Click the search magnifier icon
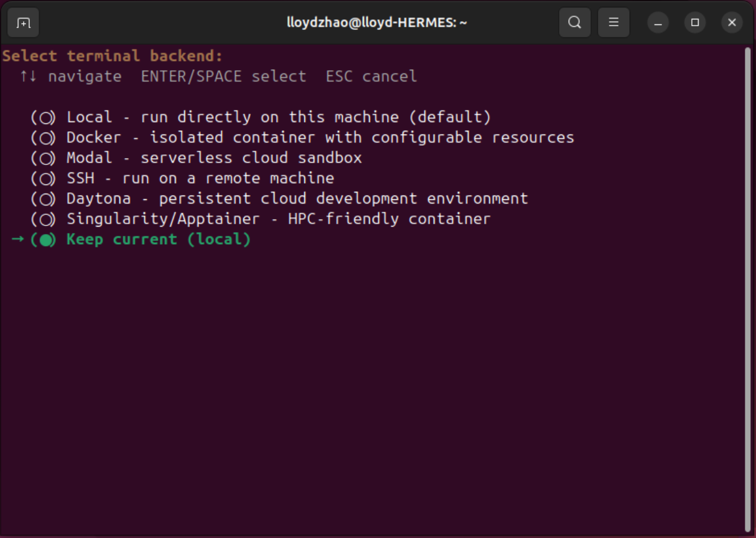This screenshot has width=756, height=538. coord(574,23)
